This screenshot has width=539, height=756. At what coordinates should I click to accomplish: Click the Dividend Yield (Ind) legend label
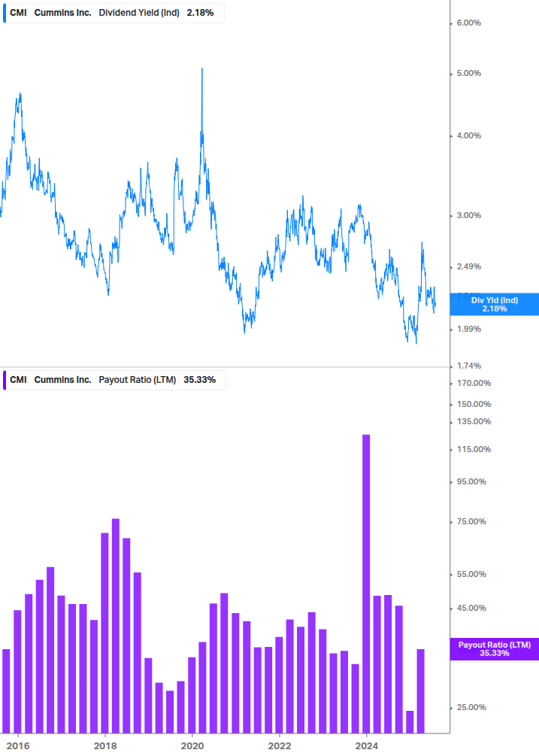click(139, 13)
